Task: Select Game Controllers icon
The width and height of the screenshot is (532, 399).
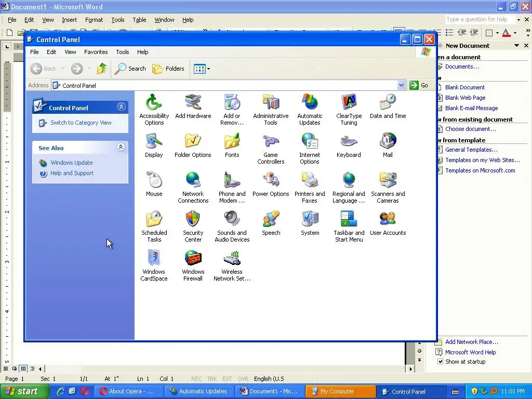Action: pos(271,149)
